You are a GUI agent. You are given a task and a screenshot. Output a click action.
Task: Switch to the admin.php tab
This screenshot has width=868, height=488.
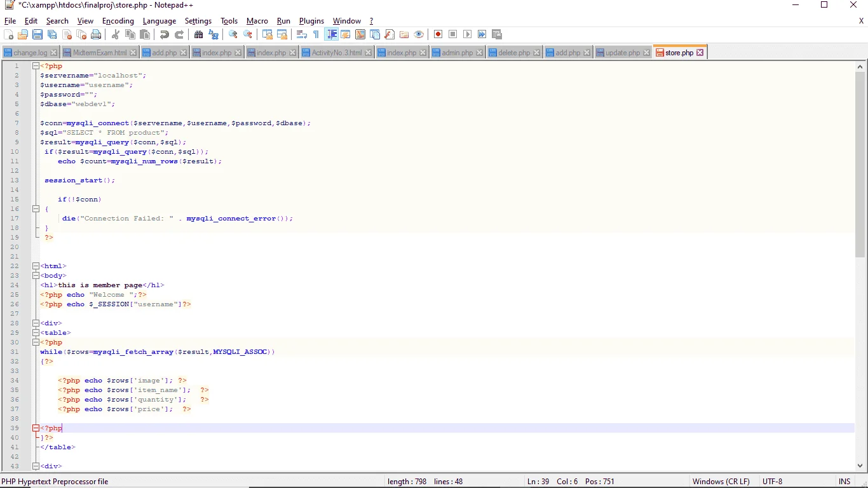(x=458, y=53)
